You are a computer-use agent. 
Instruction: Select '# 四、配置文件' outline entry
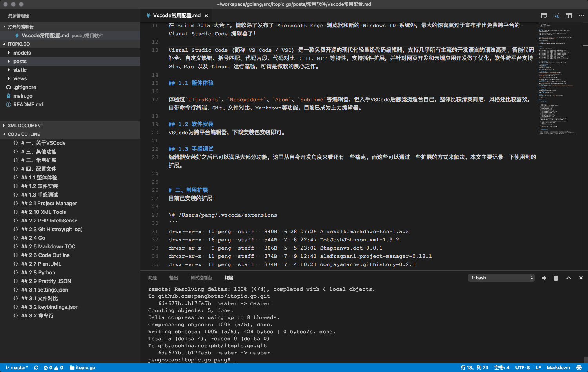[39, 169]
